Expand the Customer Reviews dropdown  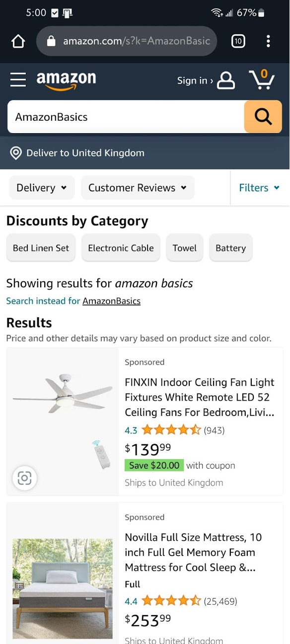pos(138,188)
